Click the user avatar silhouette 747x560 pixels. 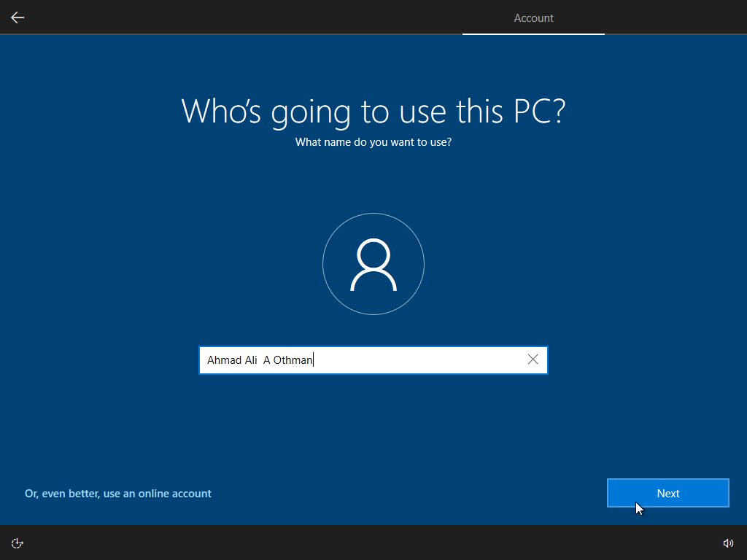tap(373, 265)
